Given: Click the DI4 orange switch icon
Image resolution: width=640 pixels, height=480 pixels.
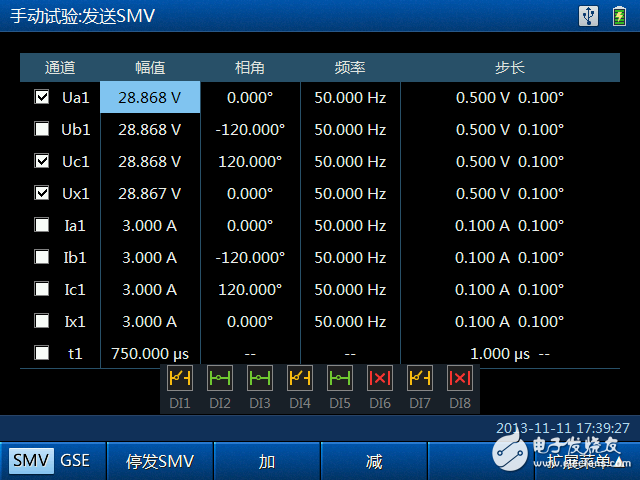Looking at the screenshot, I should click(300, 379).
